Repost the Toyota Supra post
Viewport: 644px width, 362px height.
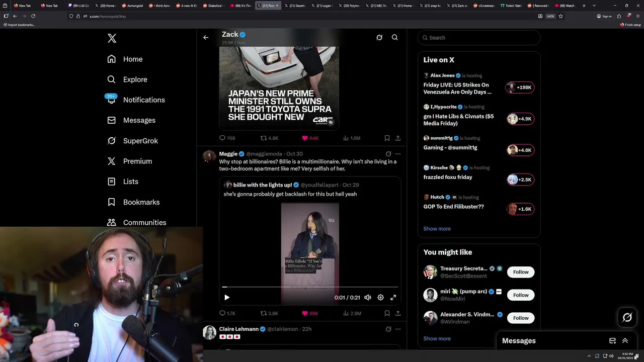pyautogui.click(x=269, y=138)
